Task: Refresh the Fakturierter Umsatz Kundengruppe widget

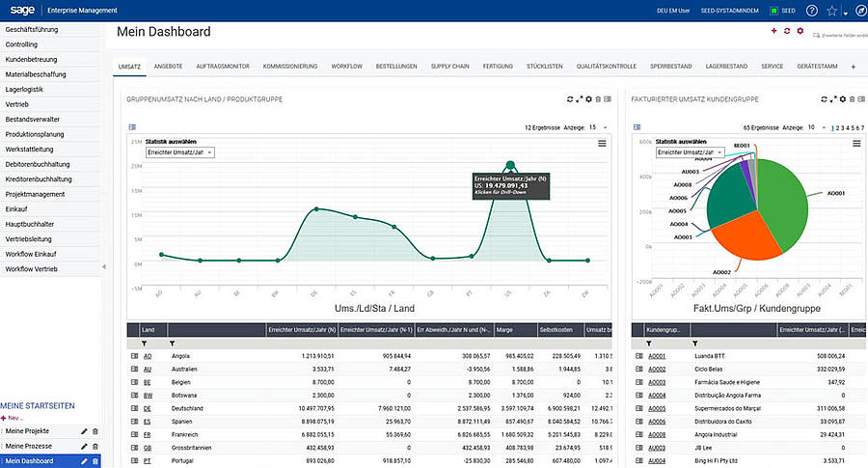Action: pyautogui.click(x=824, y=99)
